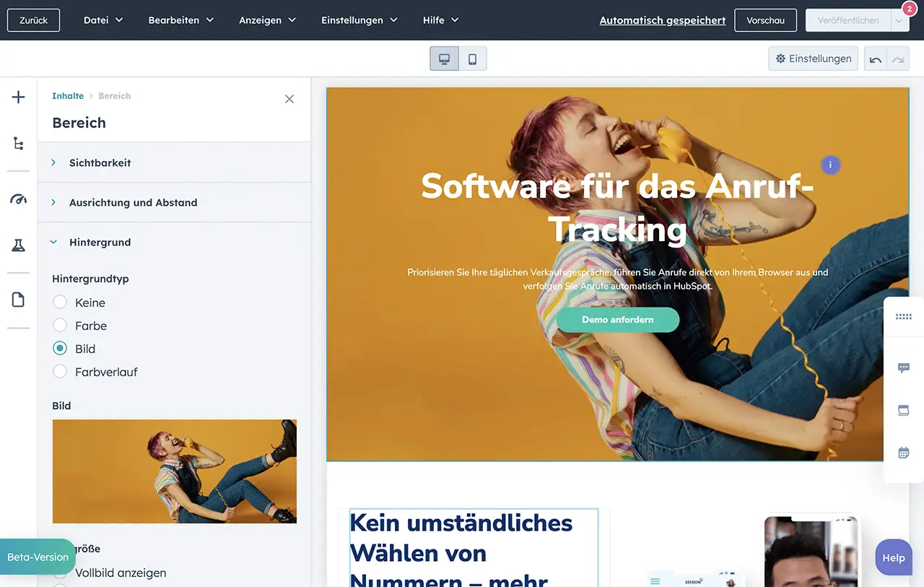Open the Einstellungen menu in top bar
924x587 pixels.
(x=359, y=20)
